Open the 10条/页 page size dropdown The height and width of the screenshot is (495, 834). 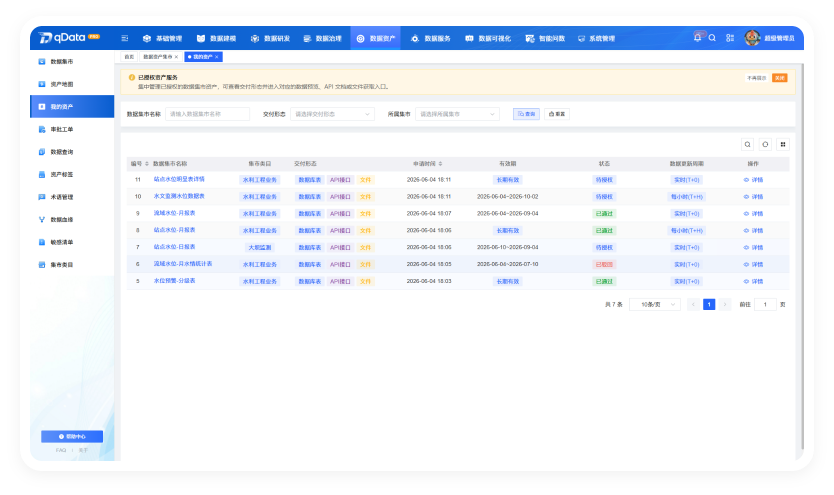(655, 305)
